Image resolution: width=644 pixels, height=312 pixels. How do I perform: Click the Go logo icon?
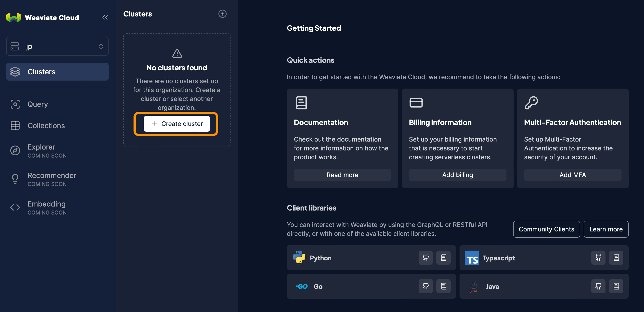click(x=301, y=286)
